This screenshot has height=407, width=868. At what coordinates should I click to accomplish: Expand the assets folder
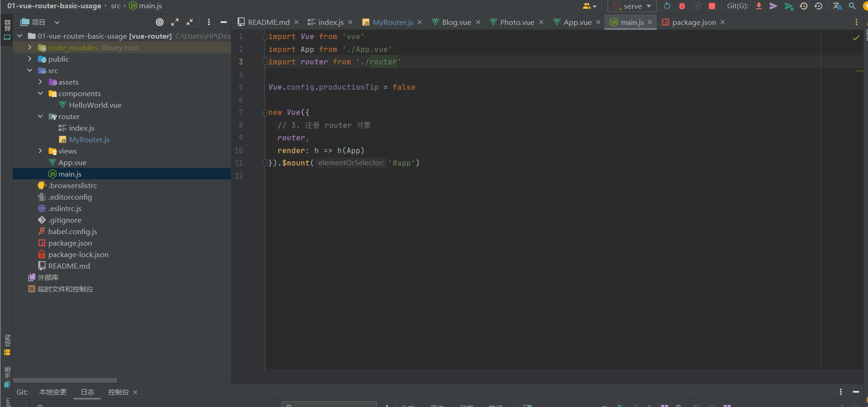coord(41,82)
